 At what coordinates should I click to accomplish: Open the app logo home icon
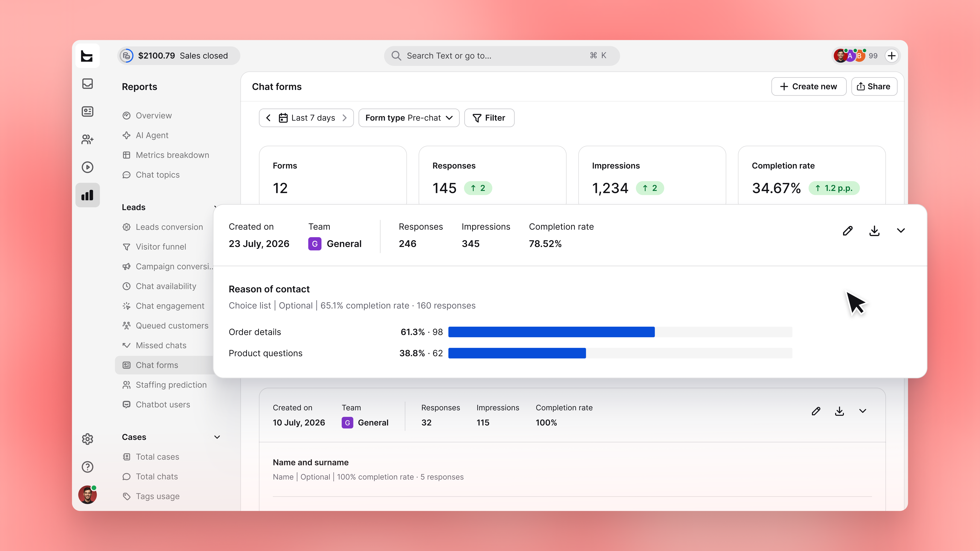pyautogui.click(x=87, y=56)
